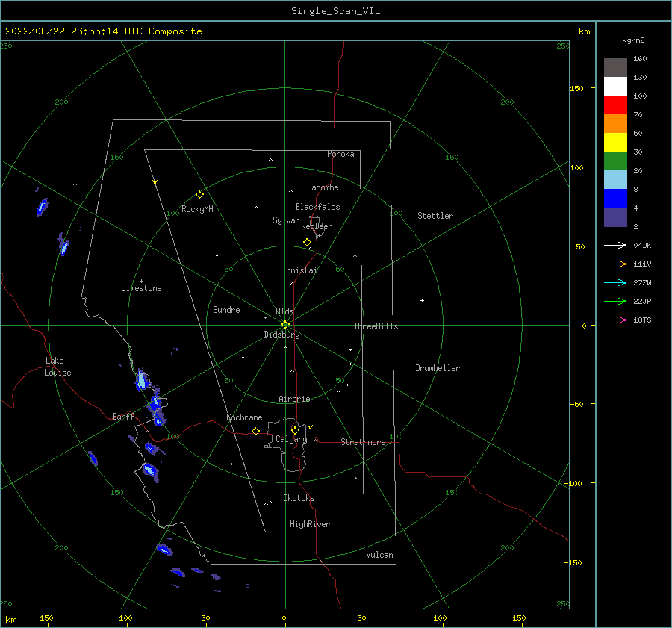Click the red 100 legend color swatch
The width and height of the screenshot is (672, 628).
click(615, 105)
